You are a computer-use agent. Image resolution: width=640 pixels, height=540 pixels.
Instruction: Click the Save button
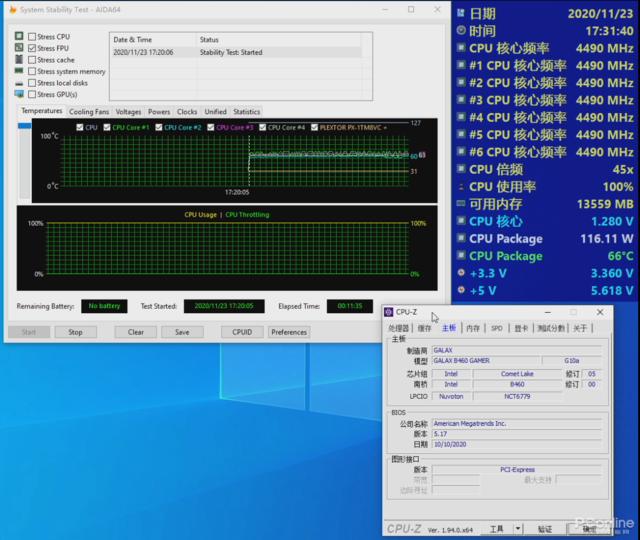coord(182,332)
